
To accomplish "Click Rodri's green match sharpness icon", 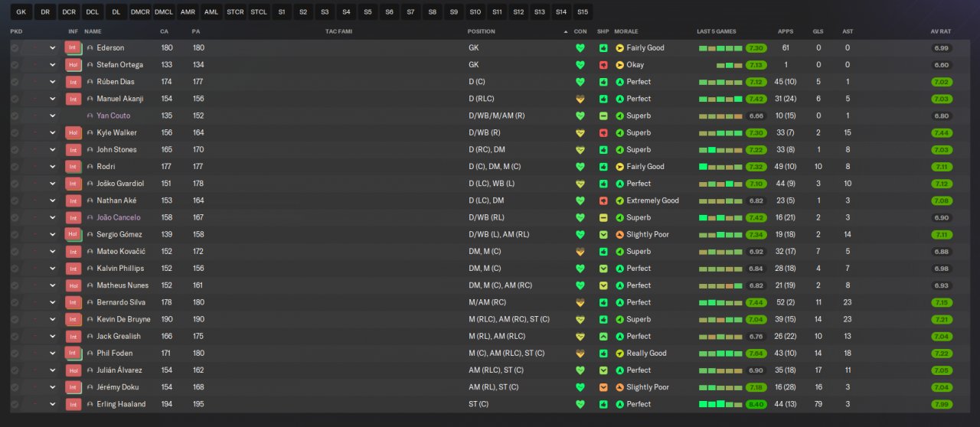I will (x=603, y=167).
